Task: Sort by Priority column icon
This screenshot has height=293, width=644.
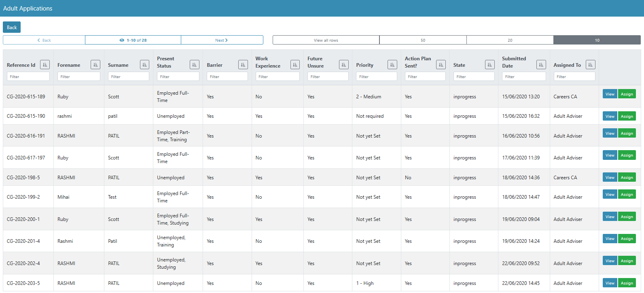Action: point(392,64)
